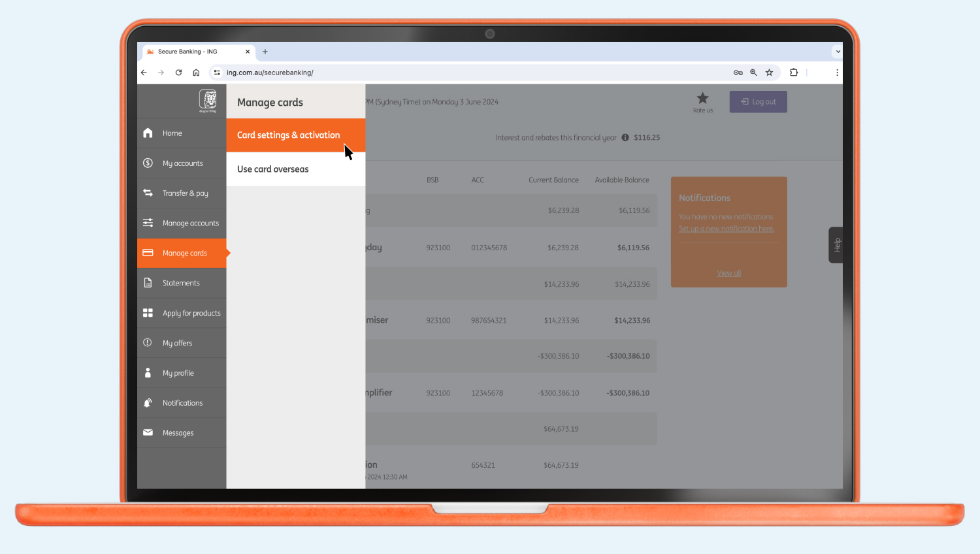Image resolution: width=980 pixels, height=554 pixels.
Task: Click the ING lion logo
Action: coord(208,101)
